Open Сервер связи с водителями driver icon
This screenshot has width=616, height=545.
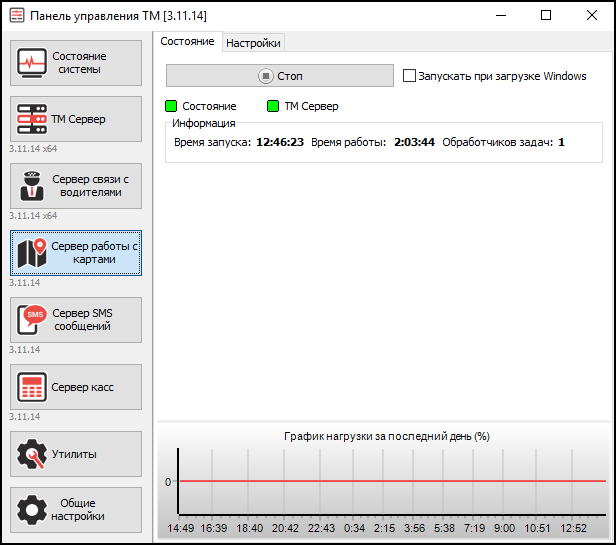pos(32,186)
